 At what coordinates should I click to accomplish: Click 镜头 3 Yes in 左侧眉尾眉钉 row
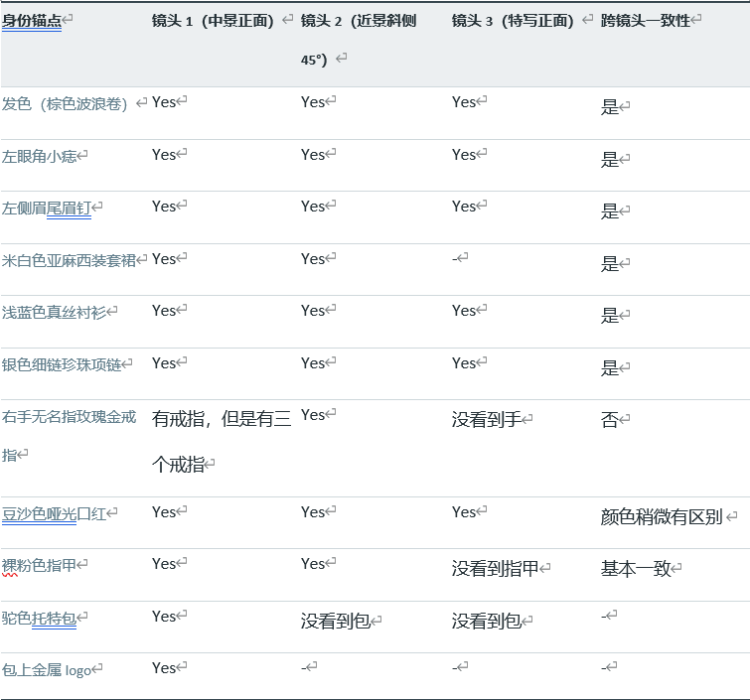[464, 207]
